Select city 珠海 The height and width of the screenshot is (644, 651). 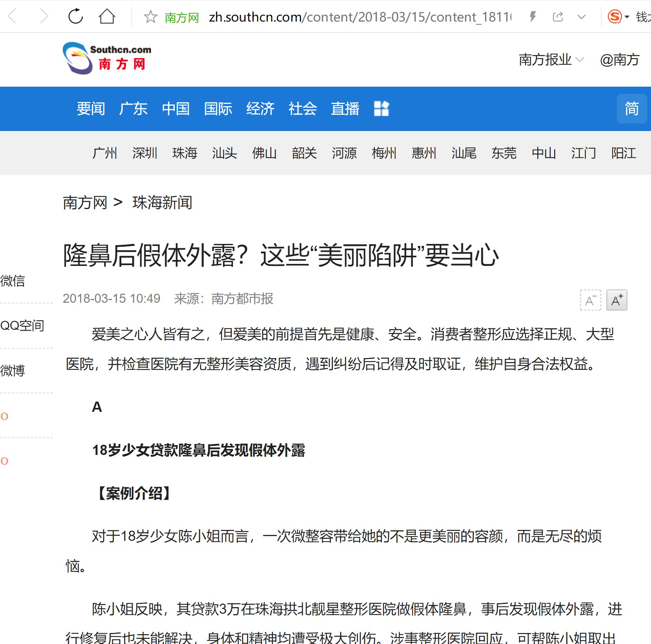(x=185, y=153)
